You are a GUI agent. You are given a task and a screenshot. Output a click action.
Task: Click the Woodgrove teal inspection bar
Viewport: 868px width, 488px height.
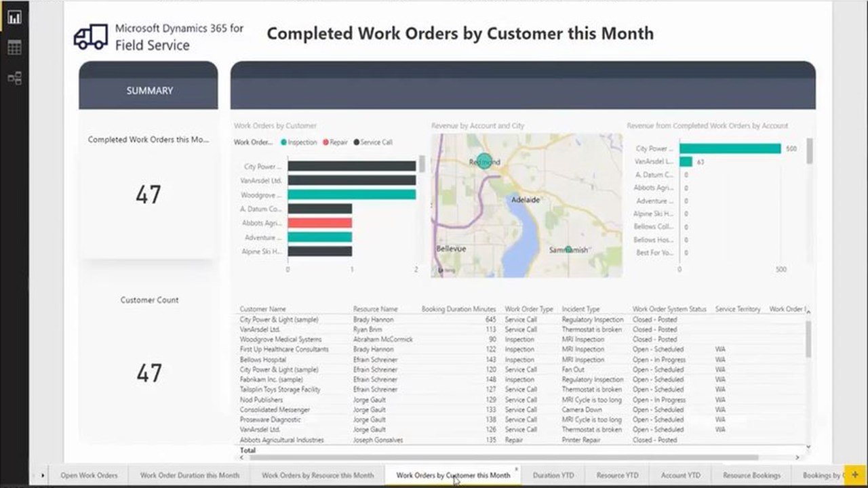click(x=351, y=195)
